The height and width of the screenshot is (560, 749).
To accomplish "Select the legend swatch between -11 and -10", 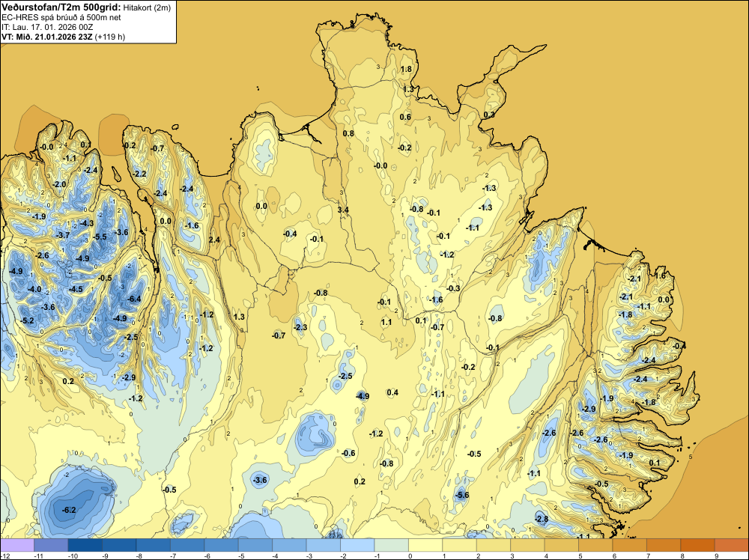I will pos(51,545).
